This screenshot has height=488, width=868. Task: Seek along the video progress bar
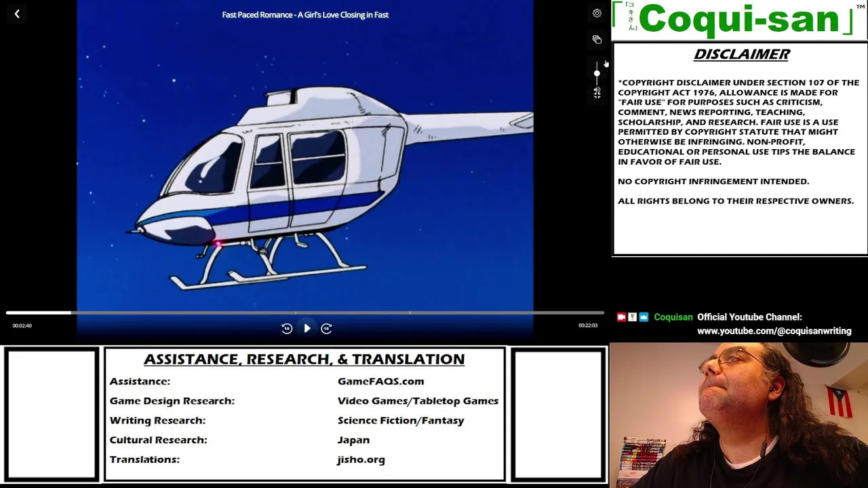pyautogui.click(x=305, y=312)
